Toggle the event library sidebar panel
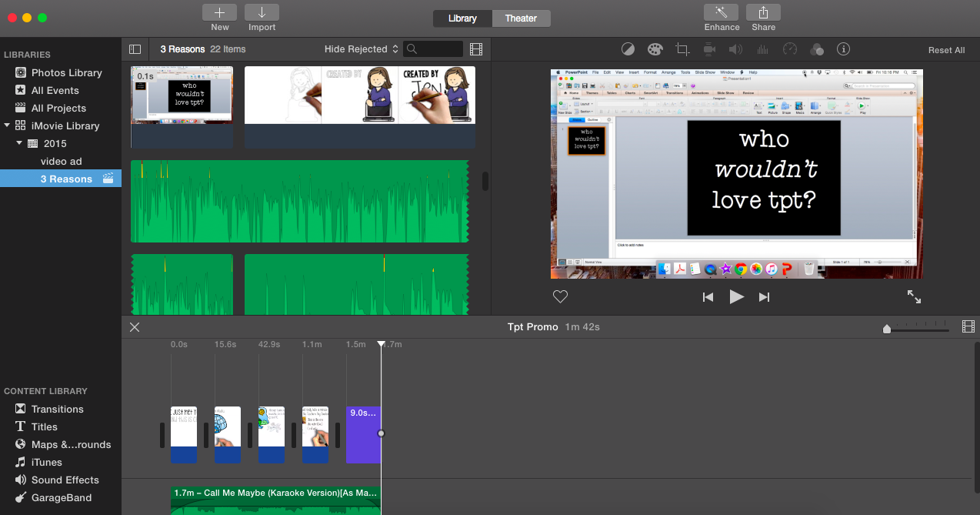Image resolution: width=980 pixels, height=515 pixels. click(135, 48)
